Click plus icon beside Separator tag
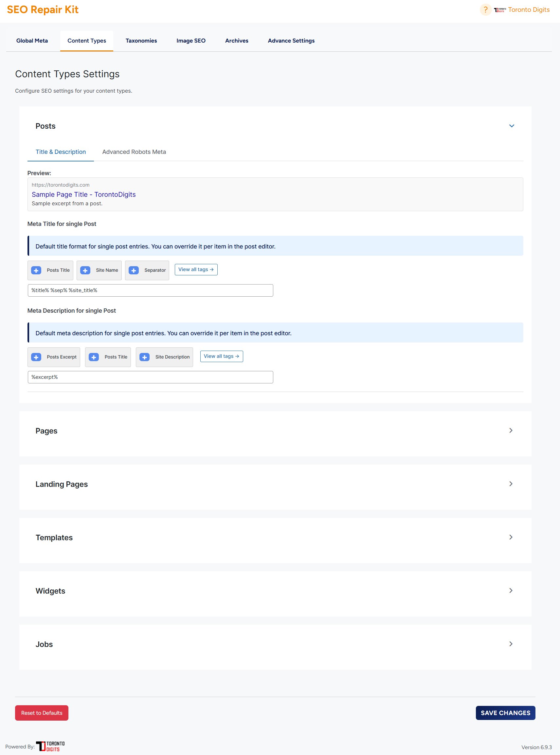The image size is (560, 755). 134,270
